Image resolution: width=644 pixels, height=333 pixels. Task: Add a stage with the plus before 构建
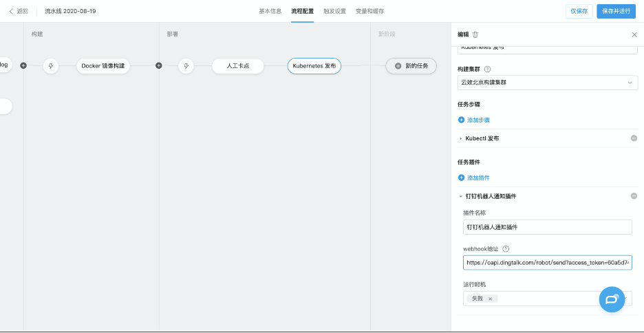pos(23,65)
